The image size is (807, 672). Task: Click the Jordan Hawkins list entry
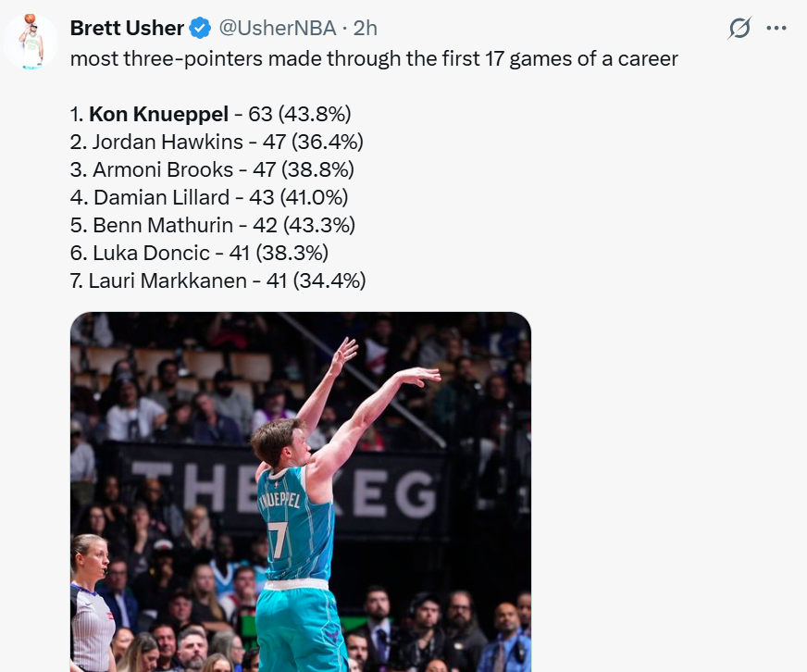[217, 143]
